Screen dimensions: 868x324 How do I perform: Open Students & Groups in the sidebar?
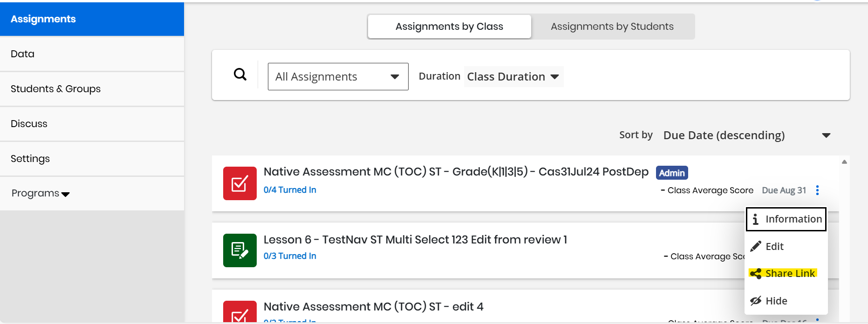pyautogui.click(x=55, y=89)
